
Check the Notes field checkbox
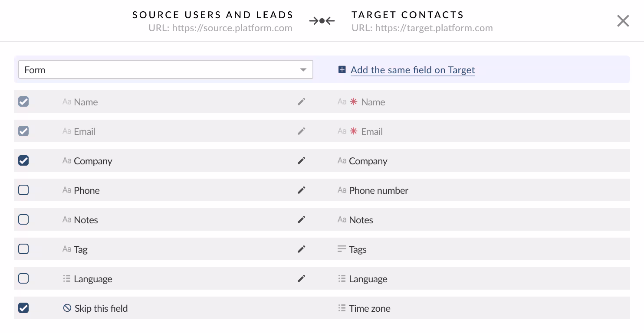point(23,220)
